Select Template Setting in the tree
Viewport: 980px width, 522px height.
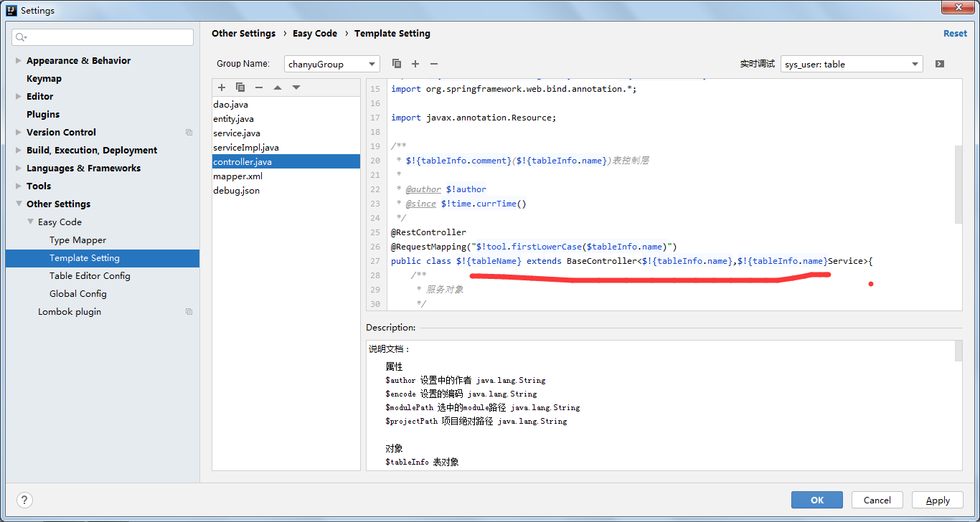(x=103, y=257)
